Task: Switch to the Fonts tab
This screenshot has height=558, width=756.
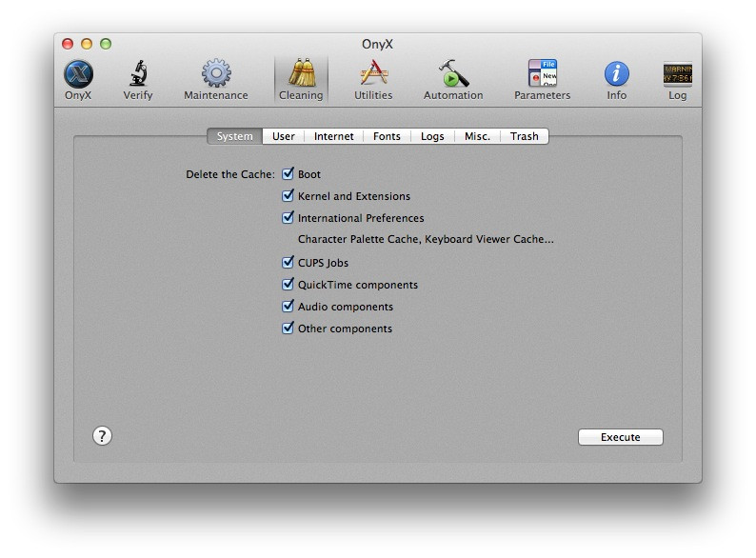Action: tap(387, 136)
